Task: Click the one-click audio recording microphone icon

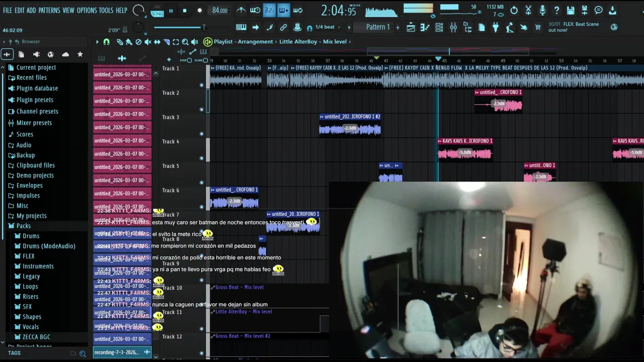Action: coord(542,10)
